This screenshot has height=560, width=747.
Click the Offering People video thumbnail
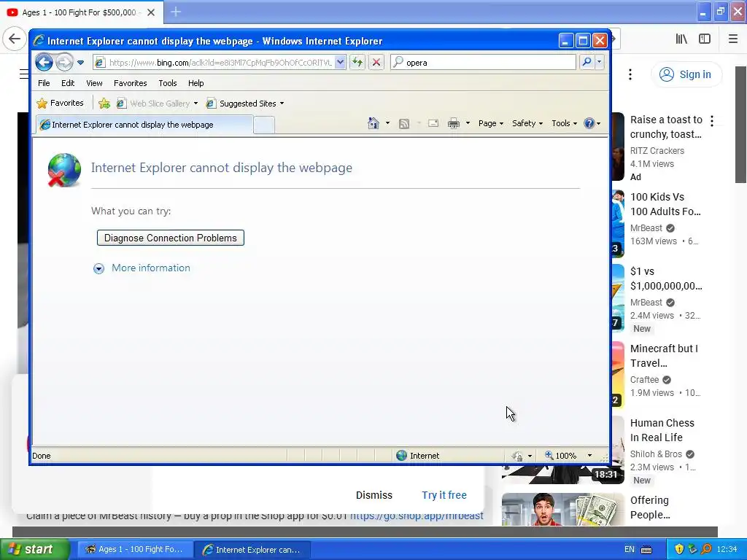(x=562, y=510)
